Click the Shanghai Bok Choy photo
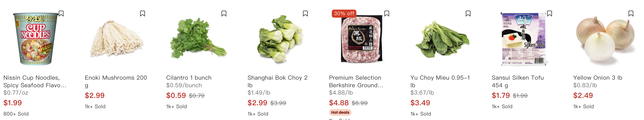 280,39
